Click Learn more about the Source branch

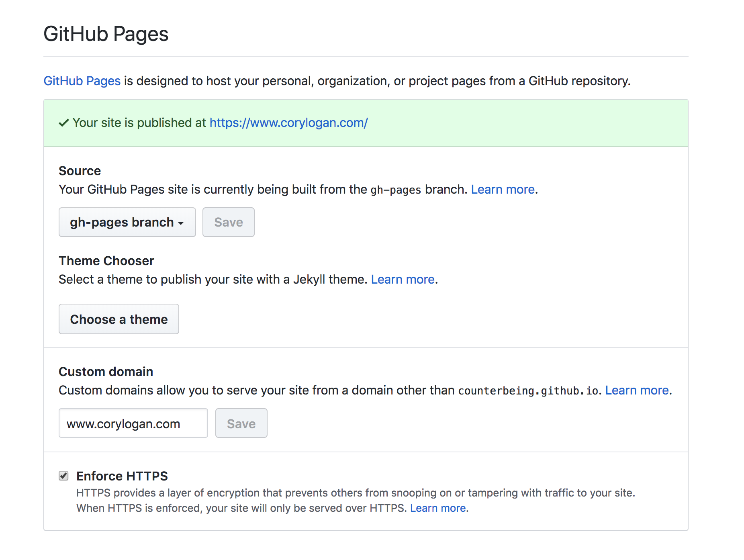click(x=503, y=189)
